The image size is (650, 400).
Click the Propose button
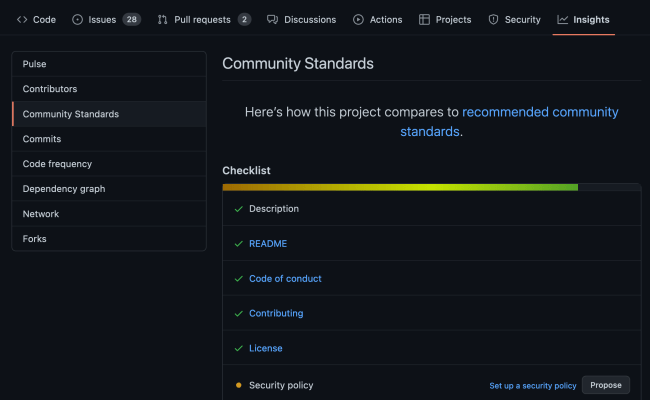tap(606, 385)
